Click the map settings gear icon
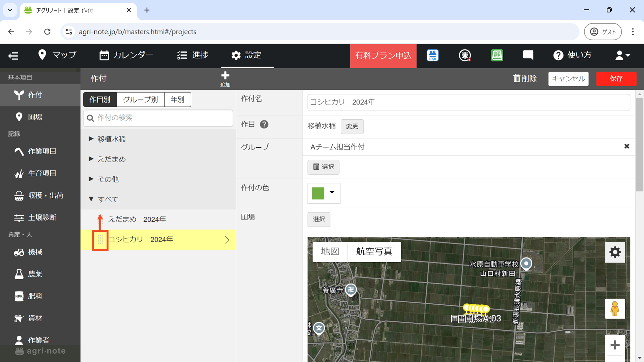The image size is (644, 362). (615, 252)
